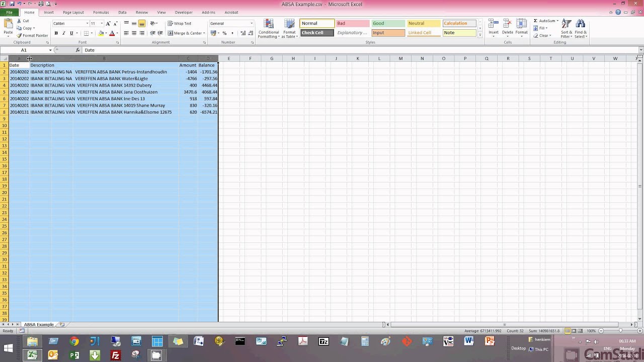Open the General number format dropdown
This screenshot has width=644, height=362.
pos(252,24)
